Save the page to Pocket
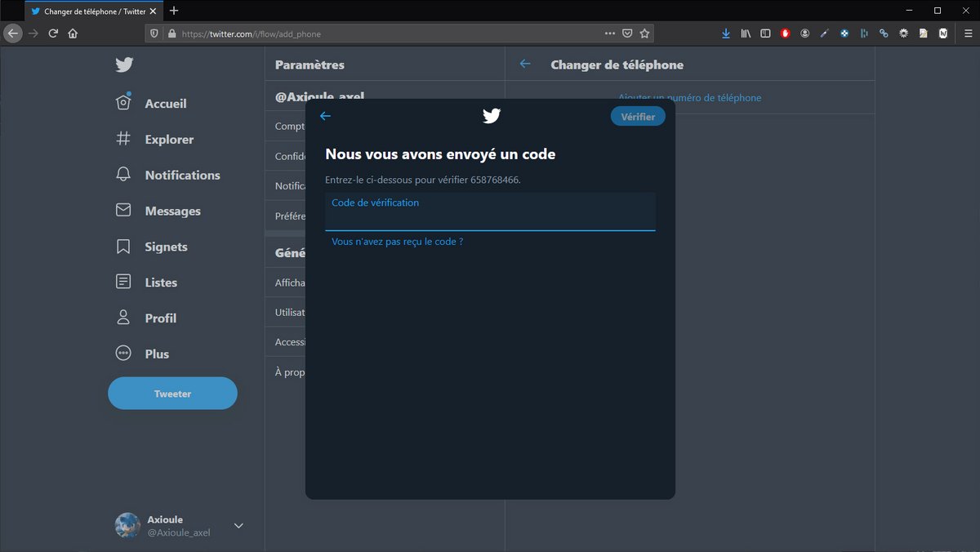This screenshot has height=552, width=980. (x=627, y=33)
